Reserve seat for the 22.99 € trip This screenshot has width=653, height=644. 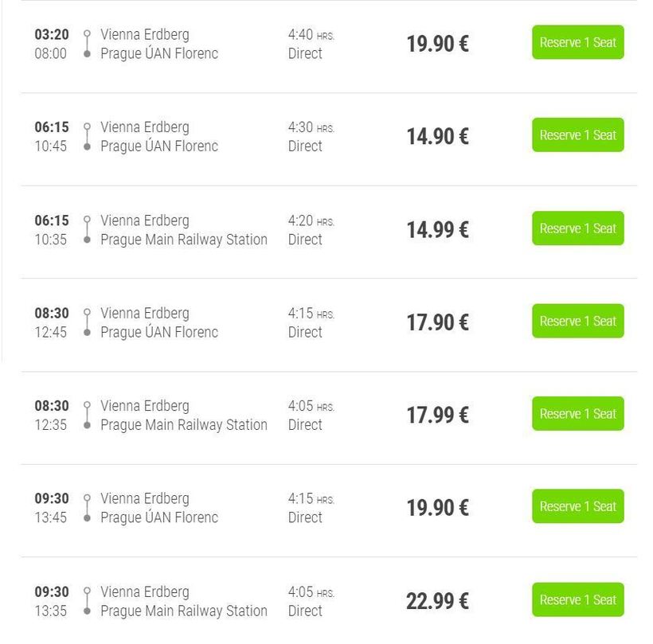[577, 599]
